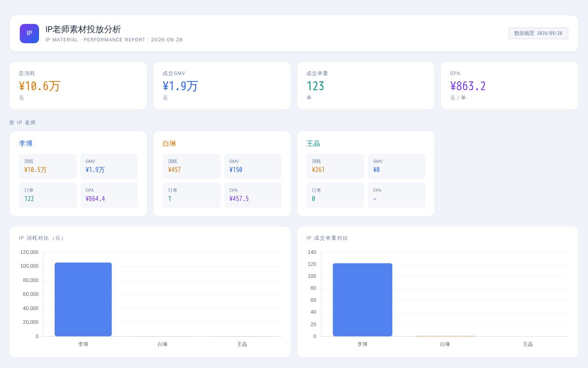Select the 王晶 teacher card name

313,144
